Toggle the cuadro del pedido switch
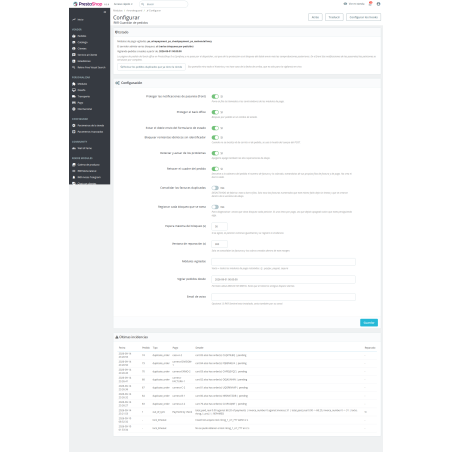This screenshot has height=452, width=452. [215, 169]
